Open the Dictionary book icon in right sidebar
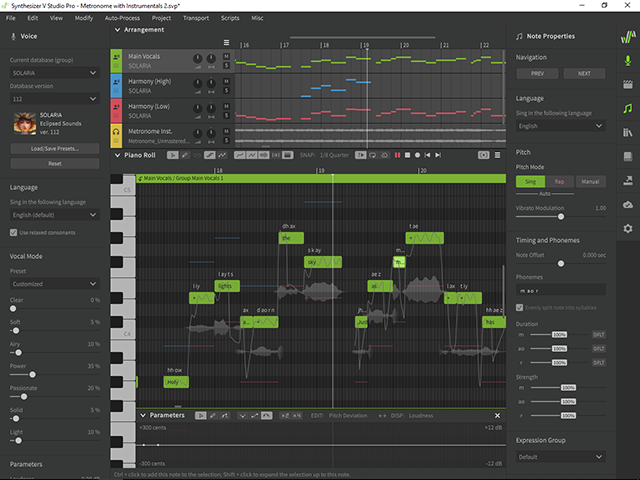This screenshot has height=480, width=640. coord(628,156)
